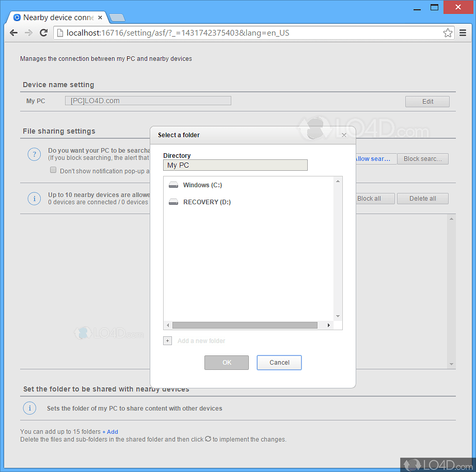This screenshot has height=472, width=476.
Task: Select the Nearby device connection tab
Action: point(57,17)
